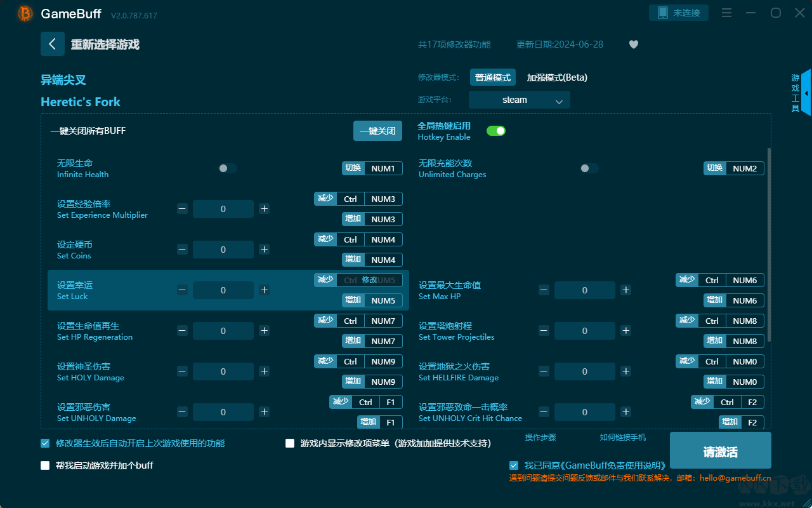Click 减少 Ctrl NUM9 hotkey for HOLY Damage
This screenshot has height=508, width=812.
[x=358, y=361]
